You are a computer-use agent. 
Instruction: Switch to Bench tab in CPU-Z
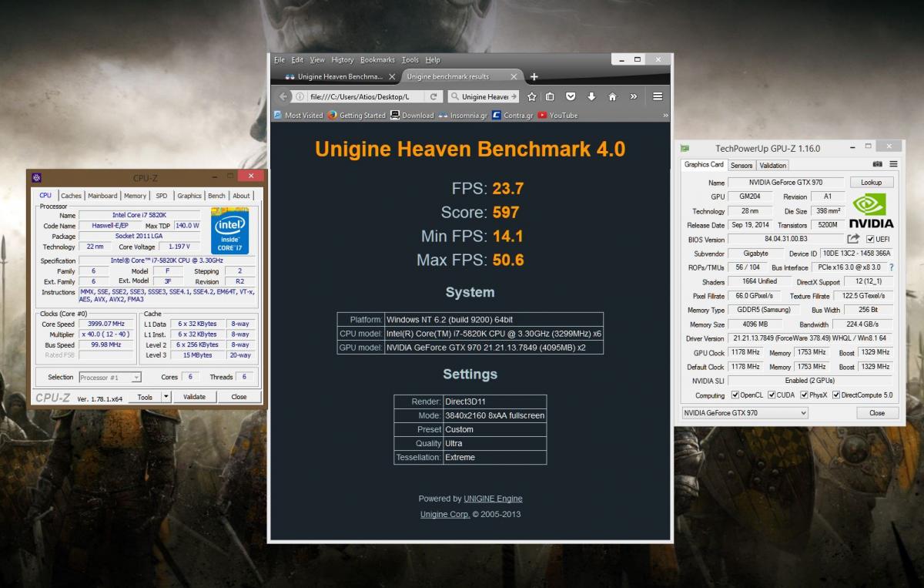coord(217,196)
